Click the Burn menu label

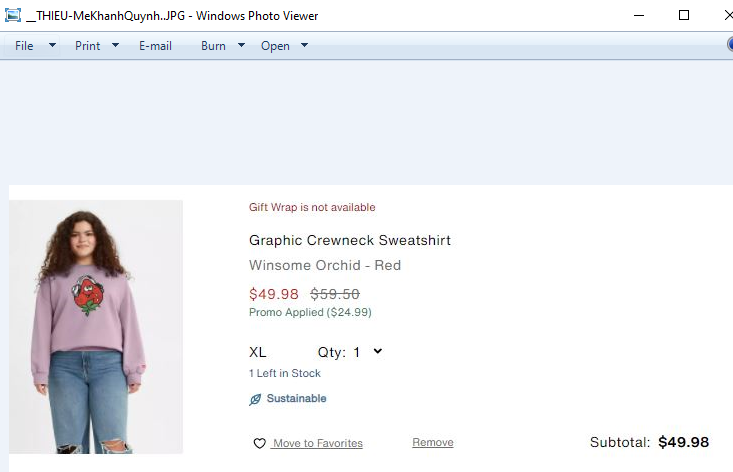(x=213, y=46)
